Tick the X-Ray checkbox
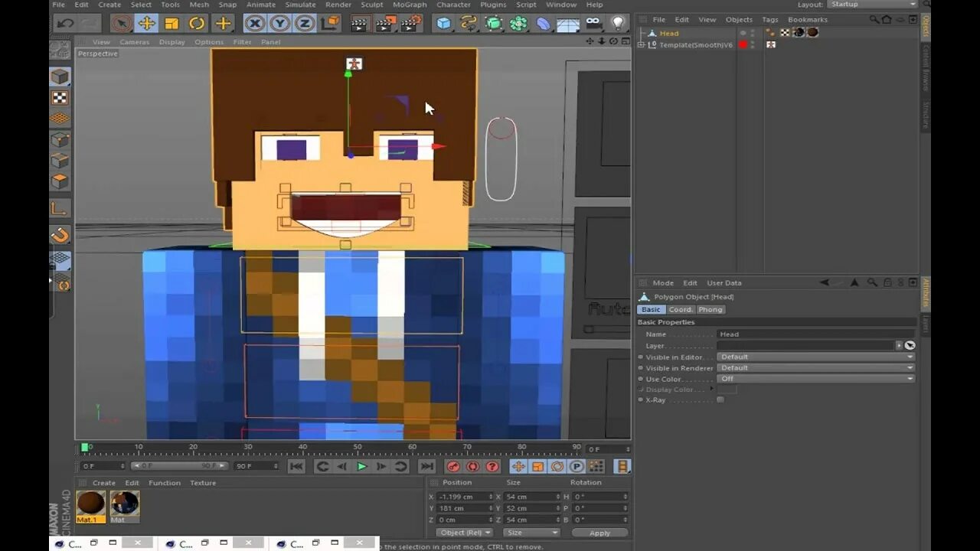Image resolution: width=980 pixels, height=551 pixels. (x=720, y=400)
